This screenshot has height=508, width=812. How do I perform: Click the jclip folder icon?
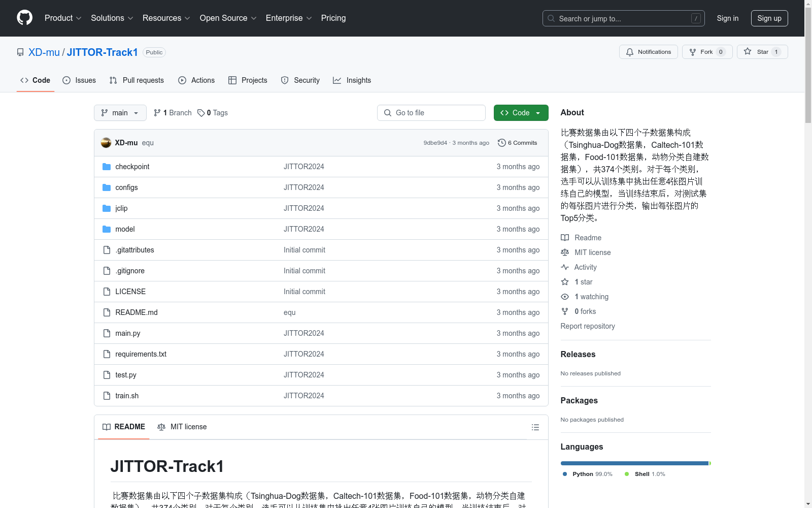107,208
